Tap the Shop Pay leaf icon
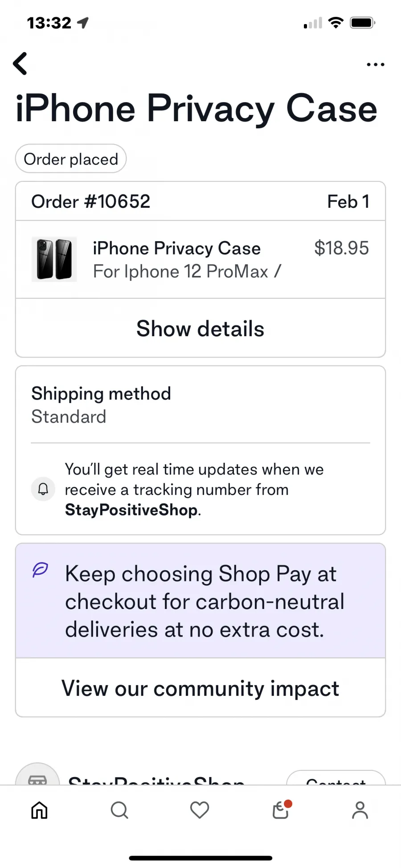 [x=40, y=570]
